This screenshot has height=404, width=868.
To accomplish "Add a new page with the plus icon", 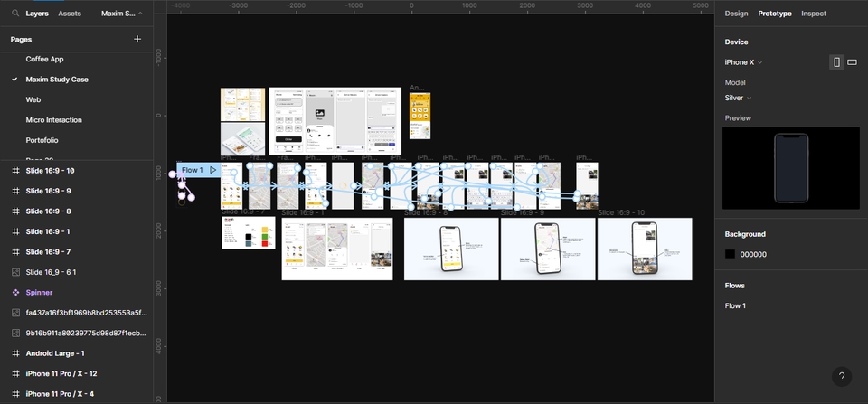I will click(137, 39).
